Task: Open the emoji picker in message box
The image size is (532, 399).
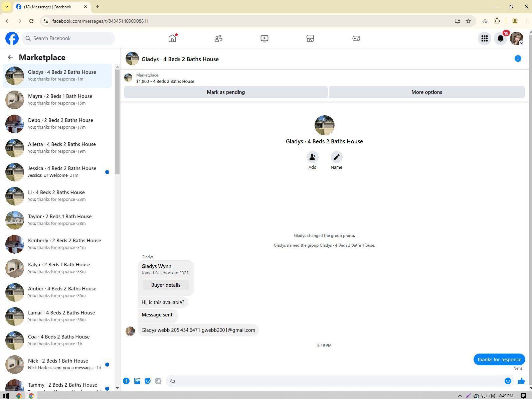Action: 508,381
